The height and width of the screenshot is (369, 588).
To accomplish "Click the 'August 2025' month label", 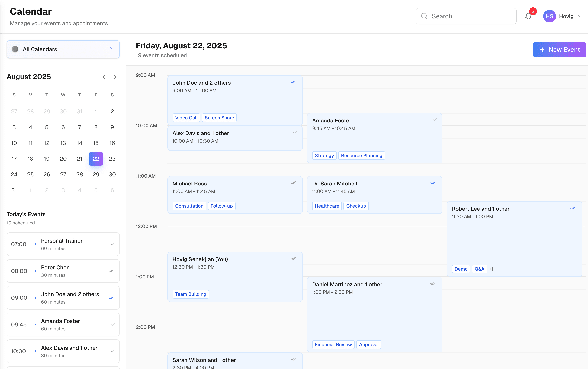I will (x=29, y=77).
